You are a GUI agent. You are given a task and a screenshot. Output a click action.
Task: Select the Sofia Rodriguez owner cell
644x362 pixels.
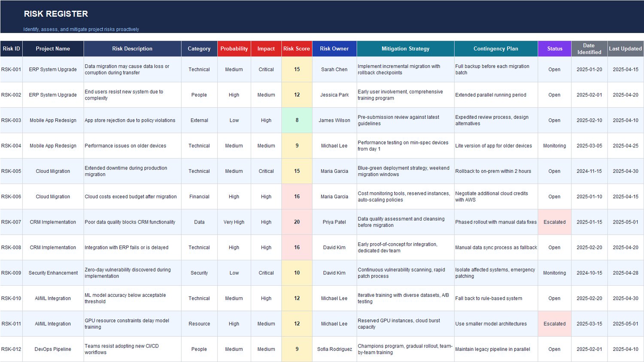[334, 349]
